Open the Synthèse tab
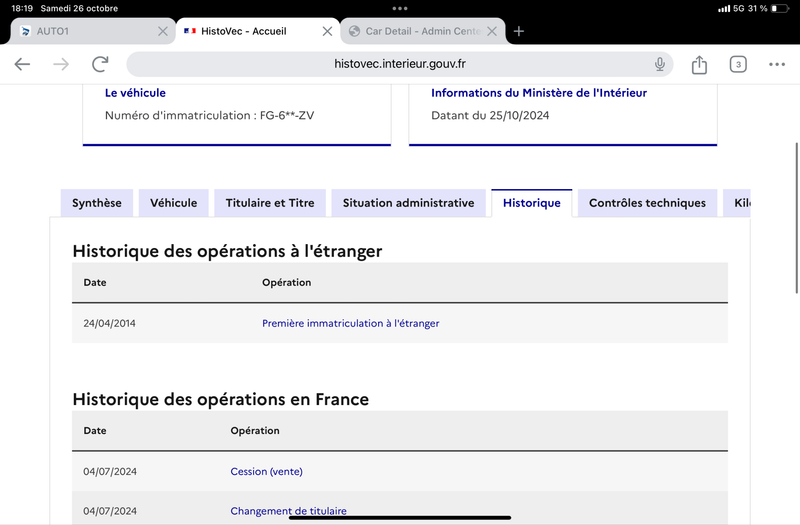The height and width of the screenshot is (525, 800). 97,203
